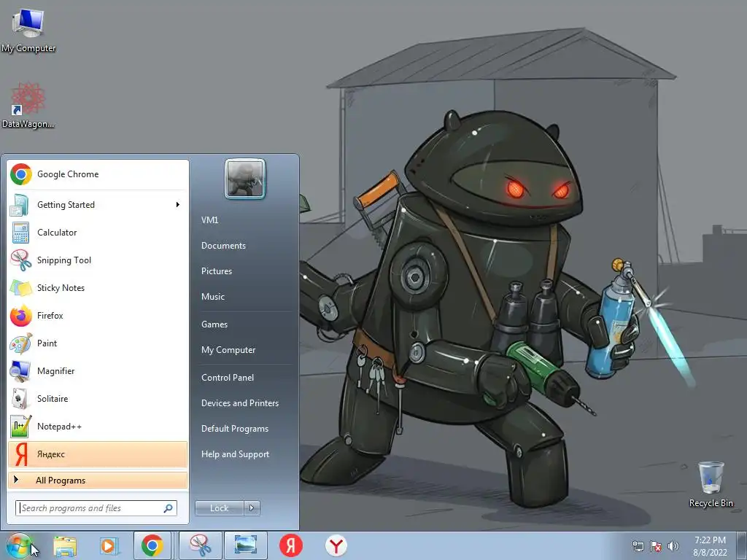Start Magnifier from the Start menu
This screenshot has height=560, width=747.
[x=98, y=371]
